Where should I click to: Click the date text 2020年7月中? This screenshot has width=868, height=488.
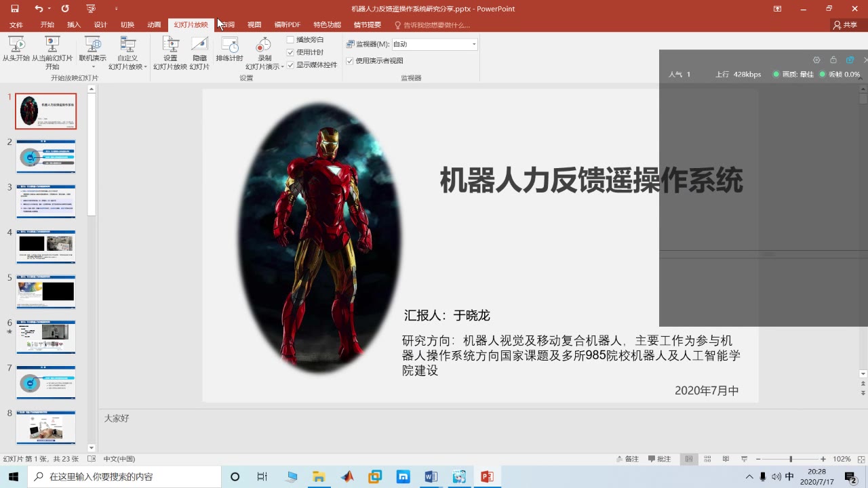(707, 390)
